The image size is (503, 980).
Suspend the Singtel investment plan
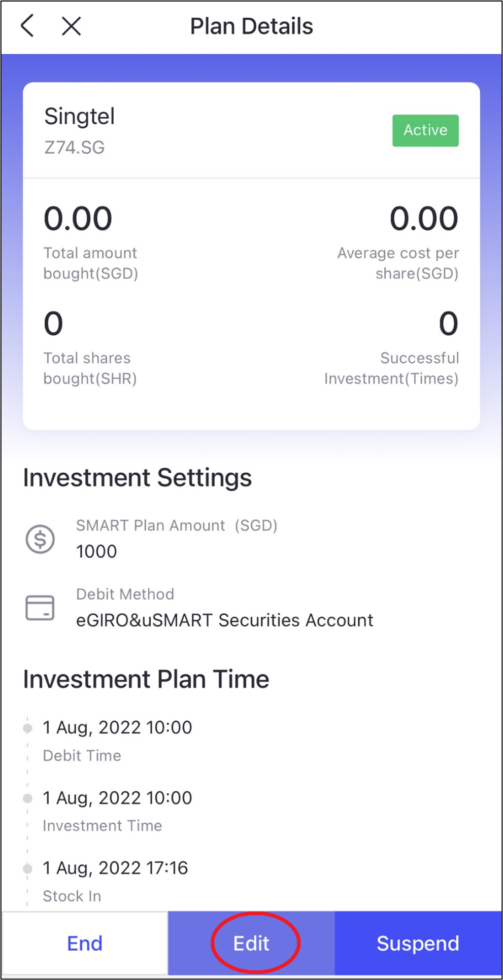[x=418, y=943]
